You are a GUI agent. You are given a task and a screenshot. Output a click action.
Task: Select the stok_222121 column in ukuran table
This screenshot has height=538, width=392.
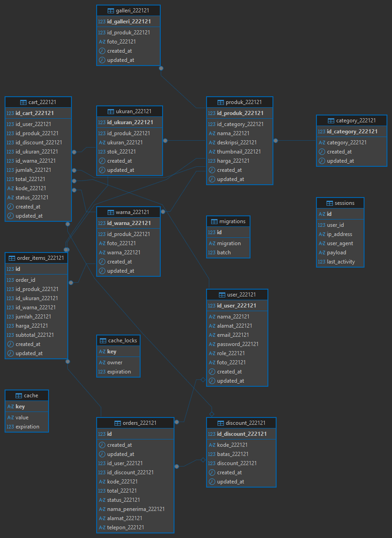[121, 152]
